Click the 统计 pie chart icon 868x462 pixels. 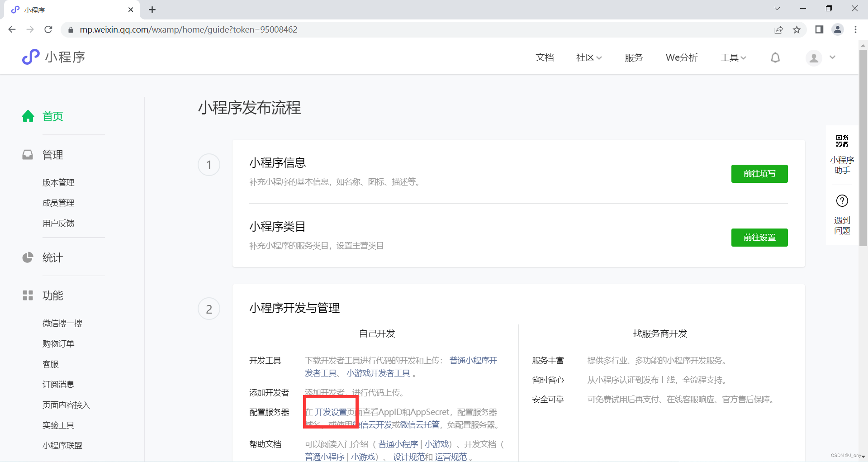coord(28,257)
